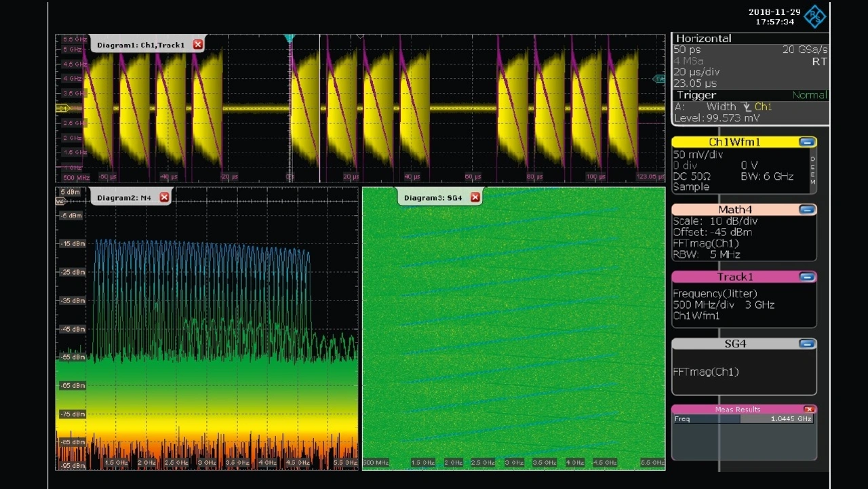Minimize the Math4 signal box
Viewport: 868px width, 489px height.
click(x=806, y=210)
